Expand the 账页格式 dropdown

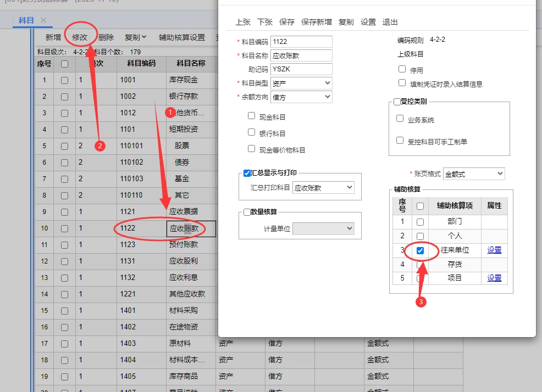tap(473, 173)
